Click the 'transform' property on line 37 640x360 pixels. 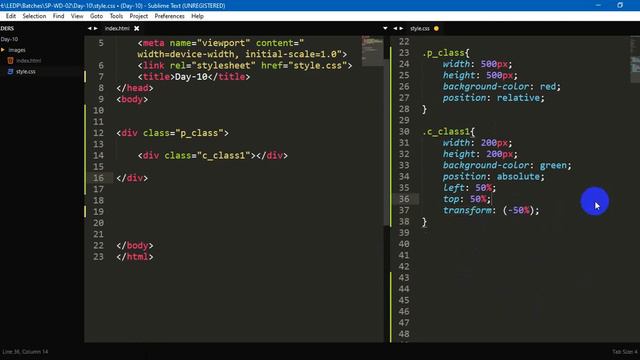pos(467,210)
